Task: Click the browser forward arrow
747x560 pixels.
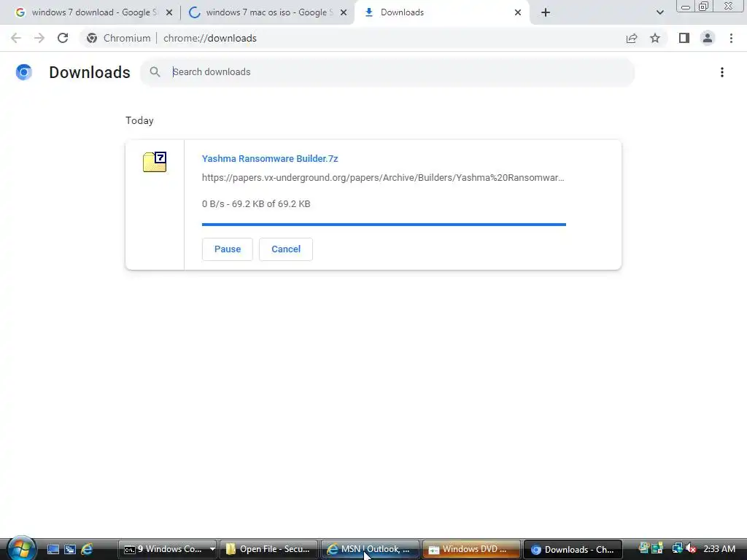Action: [x=39, y=38]
